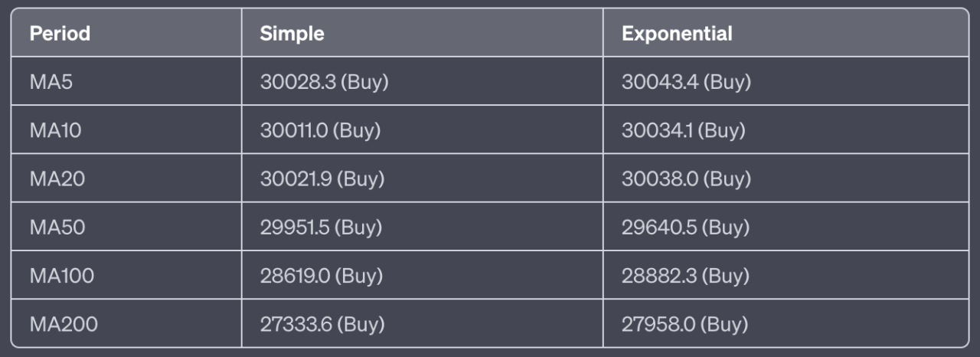Click the Simple column header
The width and height of the screenshot is (980, 357).
(x=292, y=34)
